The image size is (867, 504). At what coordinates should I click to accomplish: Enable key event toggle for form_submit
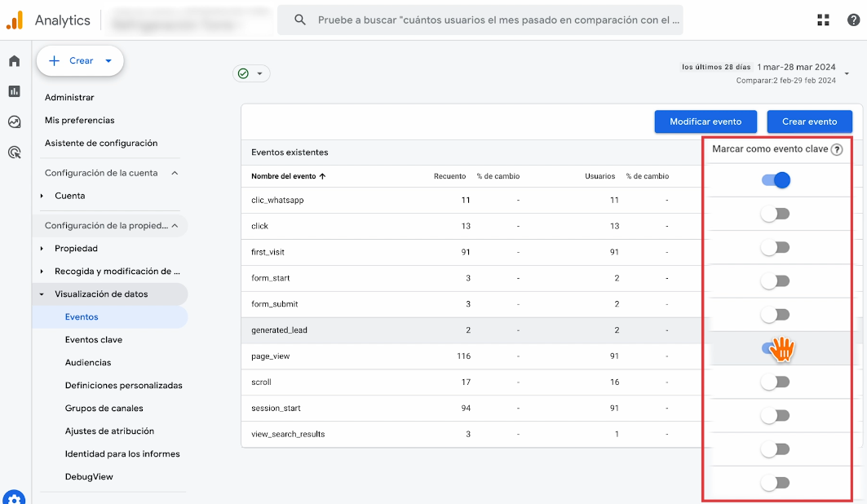(776, 315)
